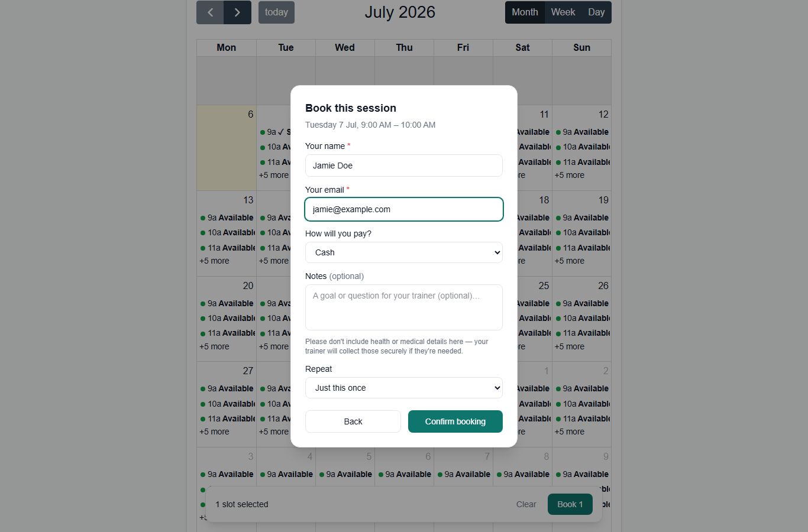The image size is (808, 532).
Task: Select 10a Available slot on Monday 20
Action: (x=227, y=318)
